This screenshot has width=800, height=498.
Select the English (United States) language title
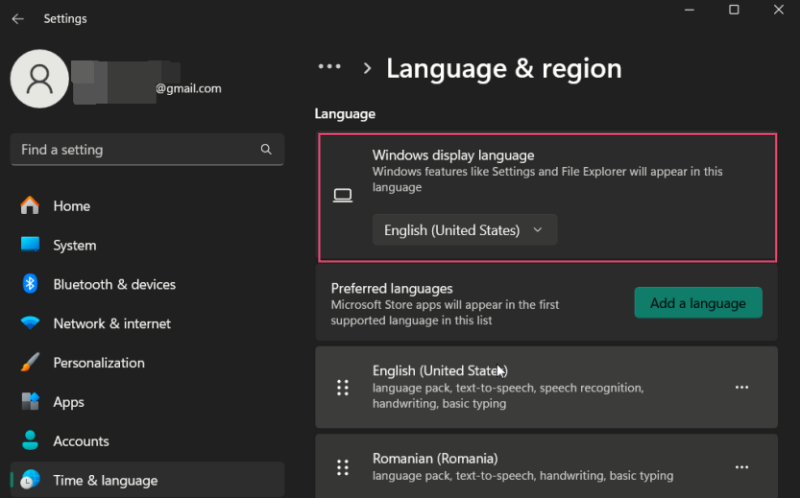(x=440, y=370)
